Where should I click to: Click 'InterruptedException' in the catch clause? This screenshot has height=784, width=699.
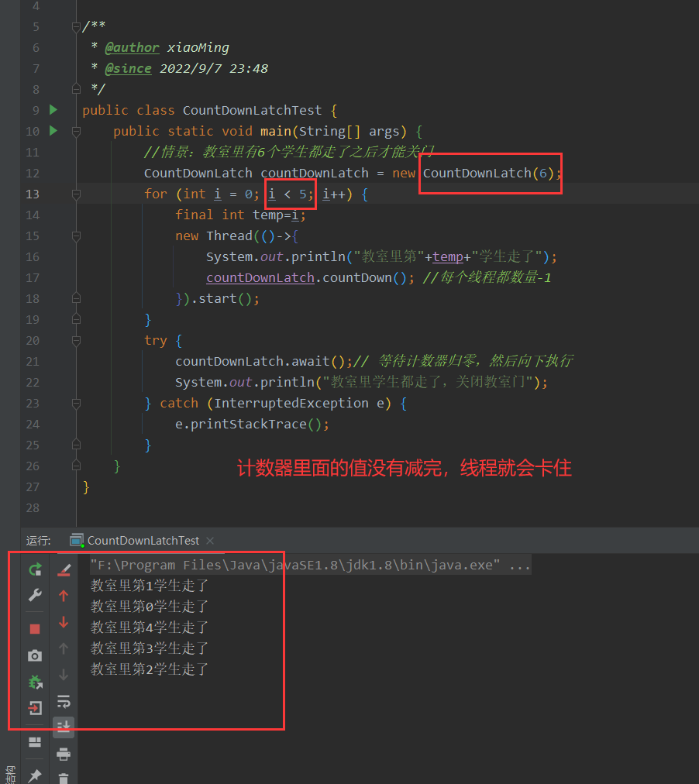tap(291, 403)
